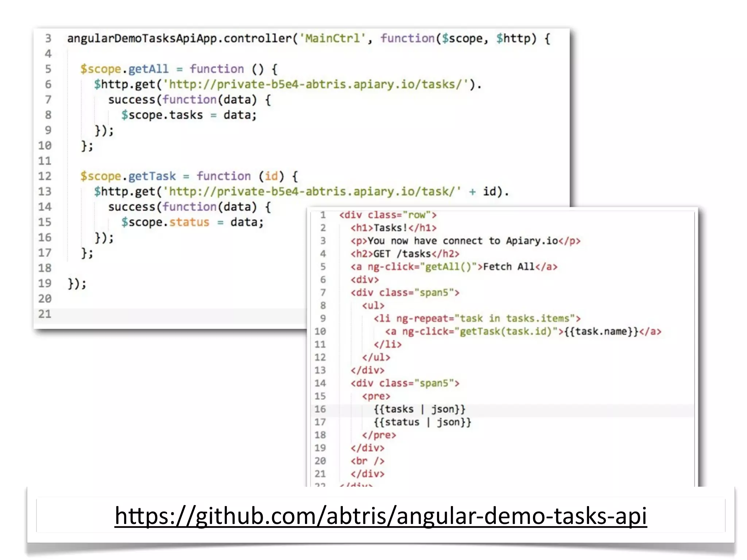
Task: Click the '{{status | json}}' expression line
Action: (x=422, y=422)
